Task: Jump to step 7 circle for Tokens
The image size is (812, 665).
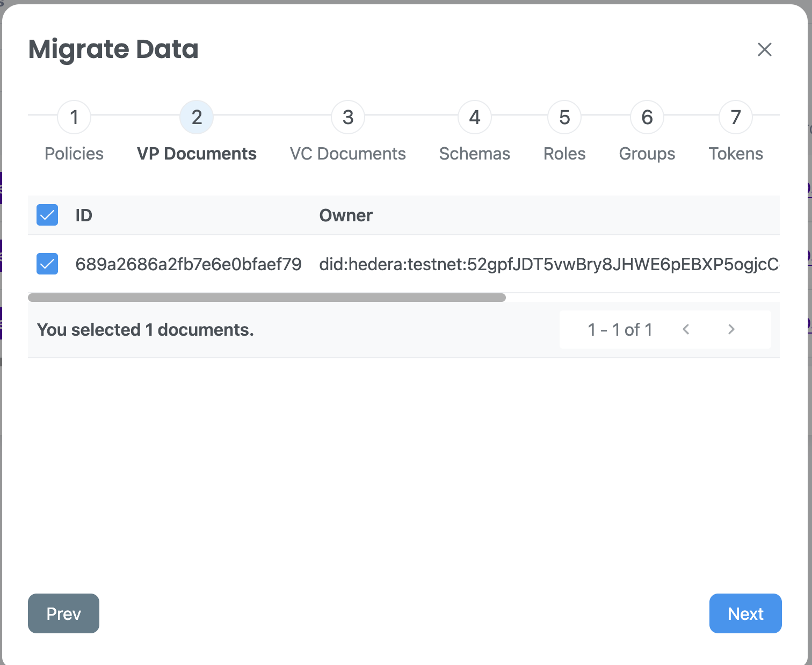Action: pyautogui.click(x=736, y=117)
